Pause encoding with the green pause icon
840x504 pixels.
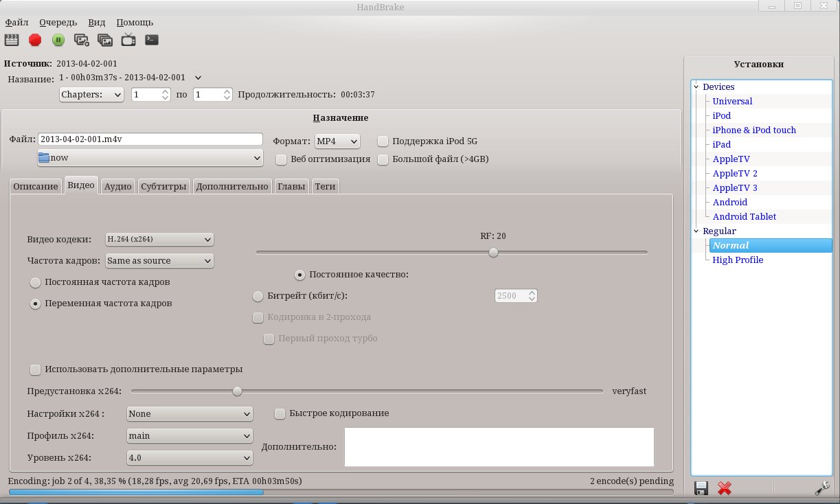[58, 40]
